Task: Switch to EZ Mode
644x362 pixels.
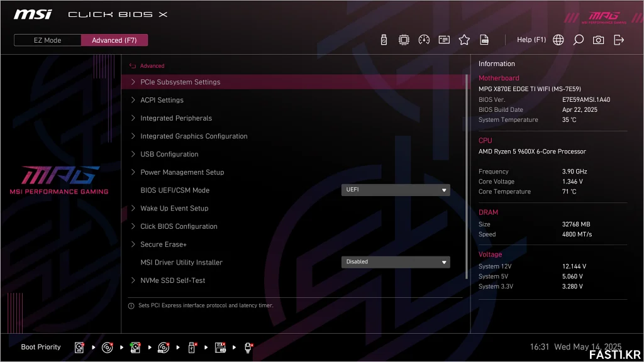Action: pos(47,40)
